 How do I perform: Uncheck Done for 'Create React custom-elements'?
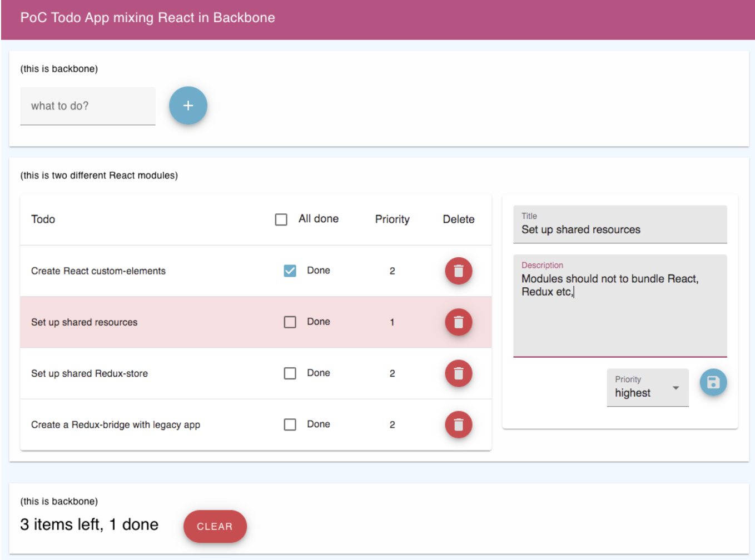[290, 271]
